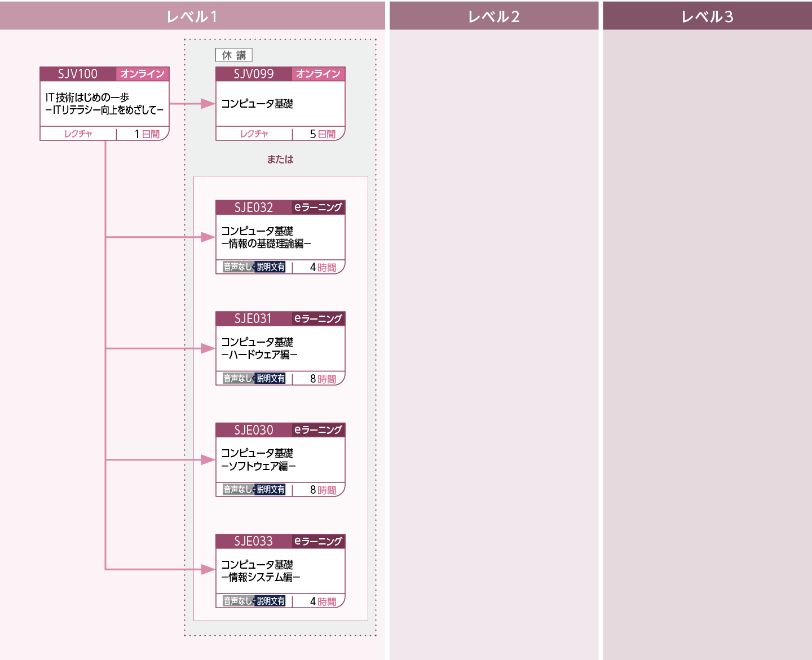Click the eラーニング badge on SJE031
Viewport: 812px width, 660px height.
(319, 318)
